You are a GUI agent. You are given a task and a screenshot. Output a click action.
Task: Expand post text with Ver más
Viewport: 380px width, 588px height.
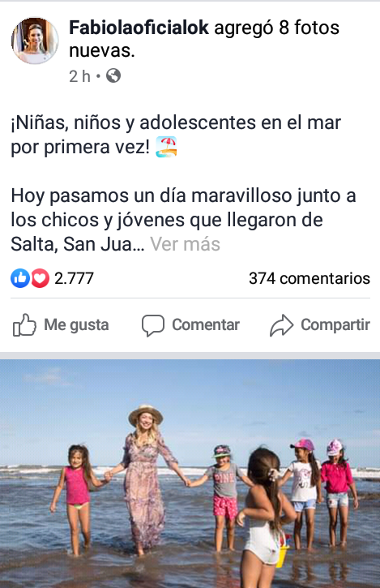[185, 244]
